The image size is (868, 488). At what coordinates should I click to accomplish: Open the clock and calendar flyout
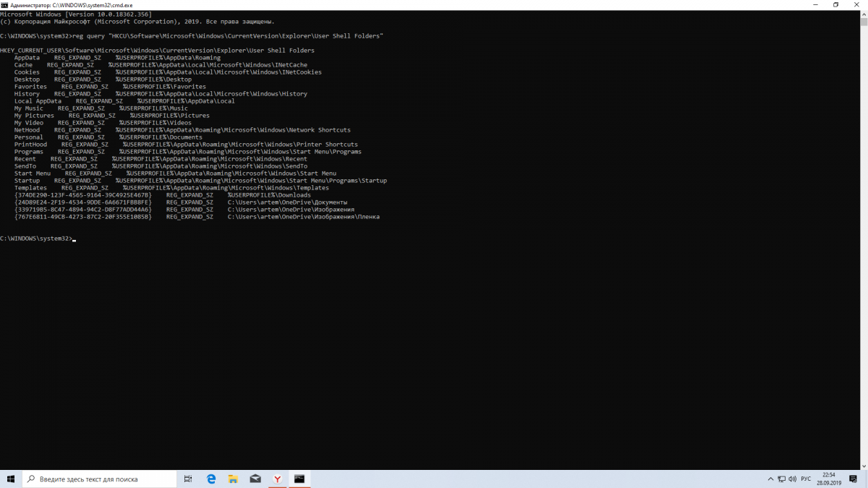(829, 479)
